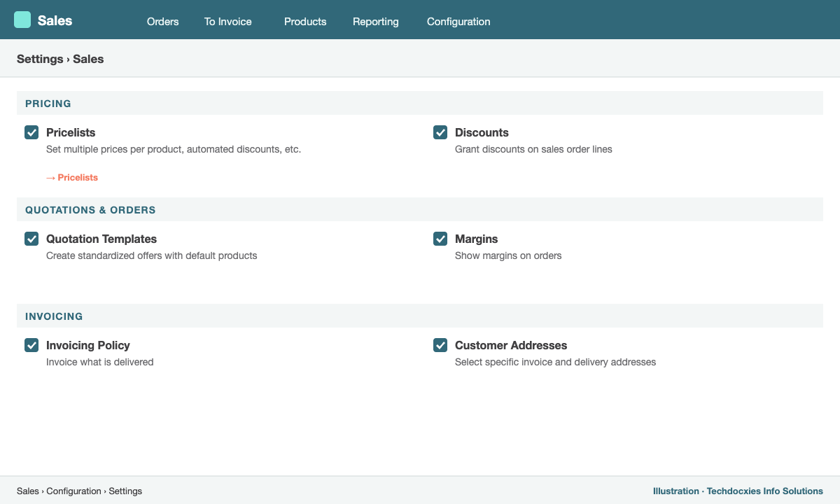The height and width of the screenshot is (504, 840).
Task: Click the Sales app logo icon
Action: tap(22, 20)
